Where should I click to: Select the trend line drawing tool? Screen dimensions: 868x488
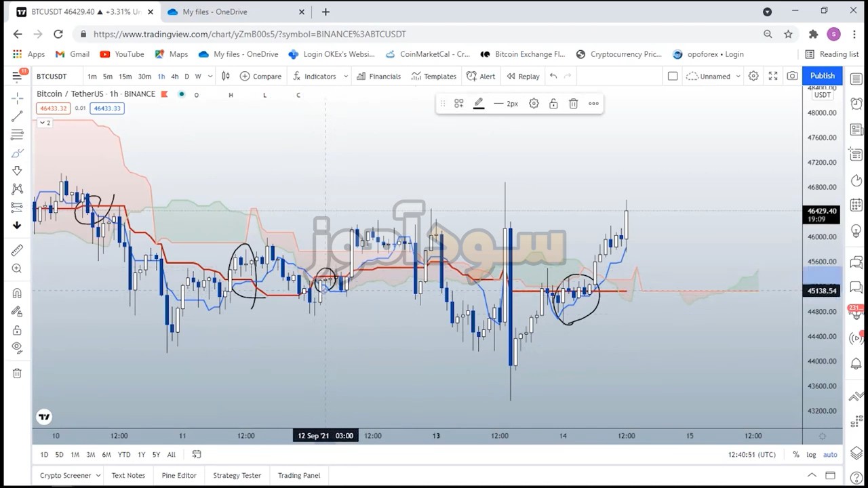pyautogui.click(x=17, y=117)
